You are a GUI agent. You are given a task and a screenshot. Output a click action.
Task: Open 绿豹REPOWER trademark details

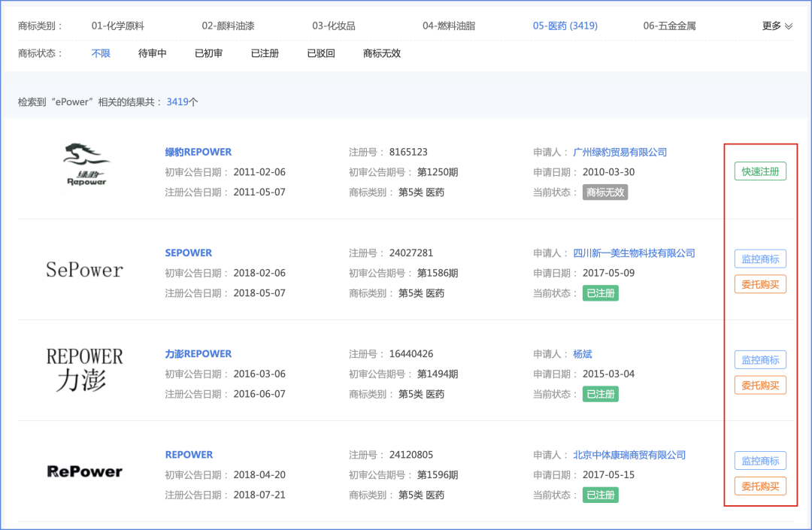coord(198,152)
